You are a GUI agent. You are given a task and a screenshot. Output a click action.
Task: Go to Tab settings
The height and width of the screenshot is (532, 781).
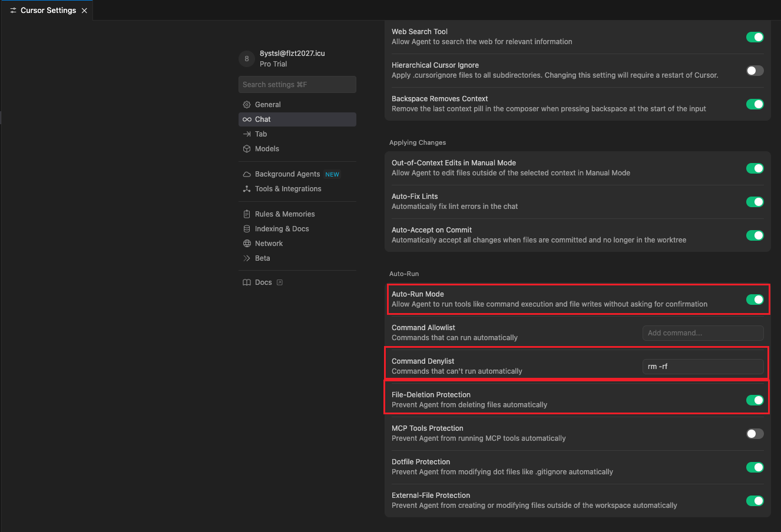click(x=297, y=134)
